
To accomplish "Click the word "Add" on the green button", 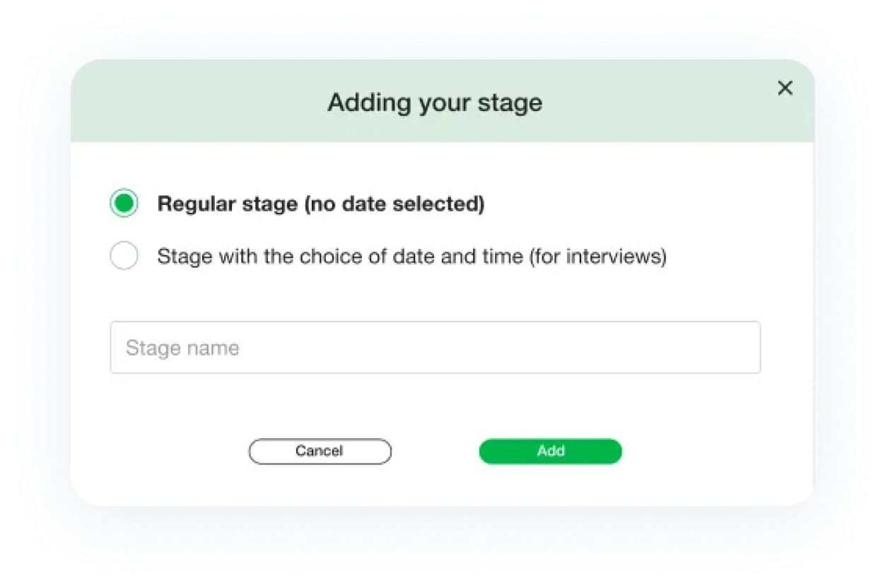I will [x=550, y=451].
